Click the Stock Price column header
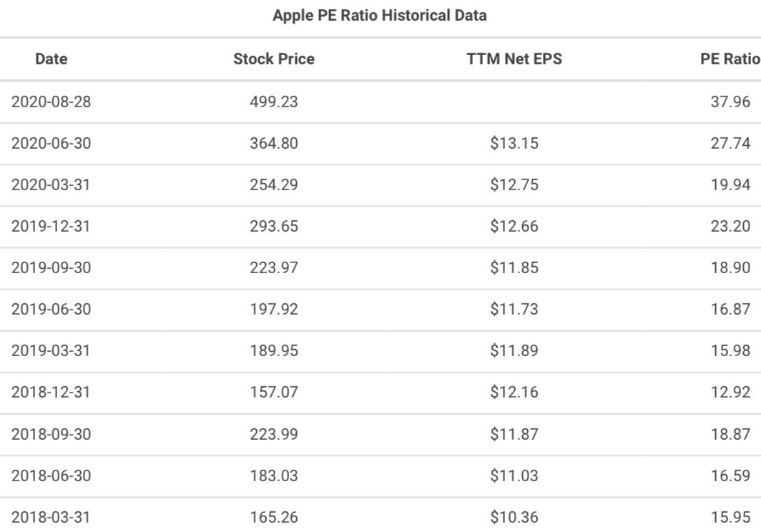Image resolution: width=761 pixels, height=532 pixels. [274, 59]
